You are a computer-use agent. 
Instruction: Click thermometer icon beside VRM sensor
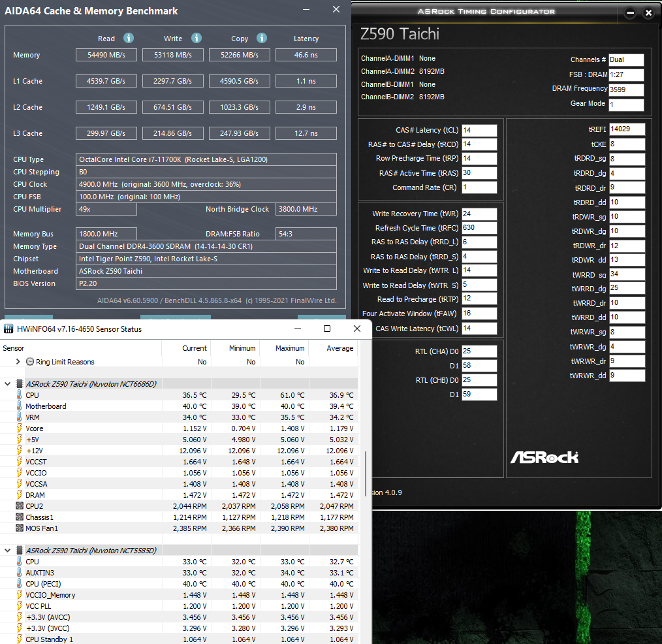20,417
